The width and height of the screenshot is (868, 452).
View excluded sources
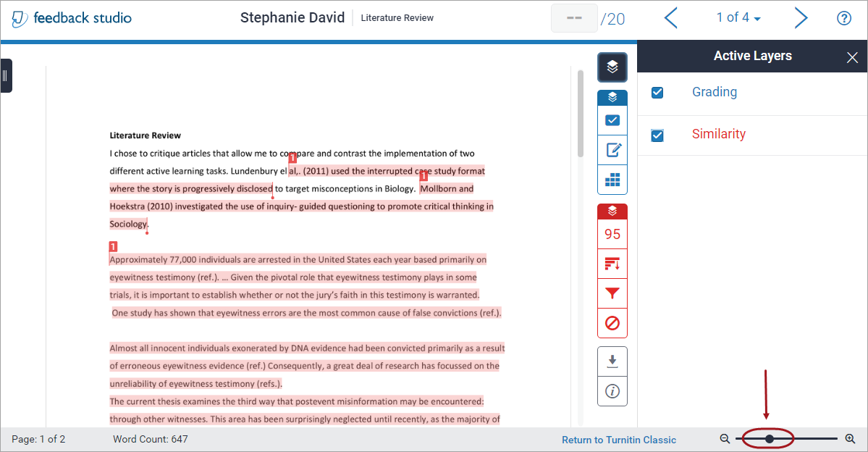(x=612, y=323)
